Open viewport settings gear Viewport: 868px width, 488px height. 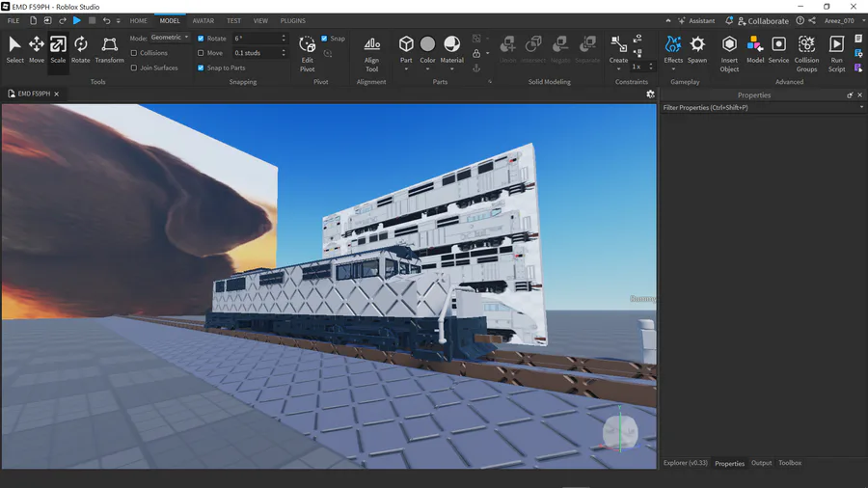[x=650, y=95]
